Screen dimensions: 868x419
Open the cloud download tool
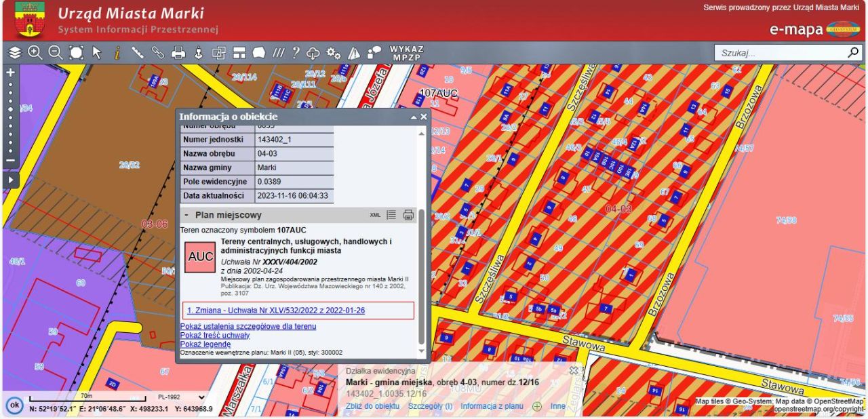coord(313,52)
